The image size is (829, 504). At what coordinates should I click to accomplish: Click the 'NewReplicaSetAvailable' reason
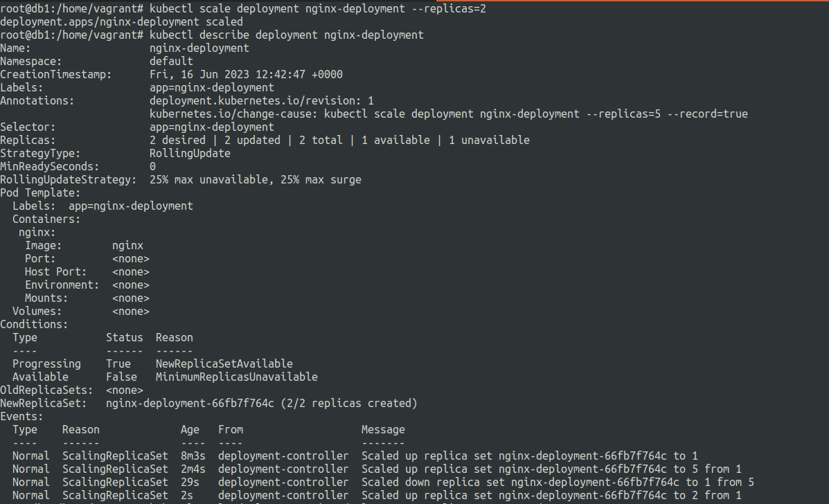(x=224, y=364)
